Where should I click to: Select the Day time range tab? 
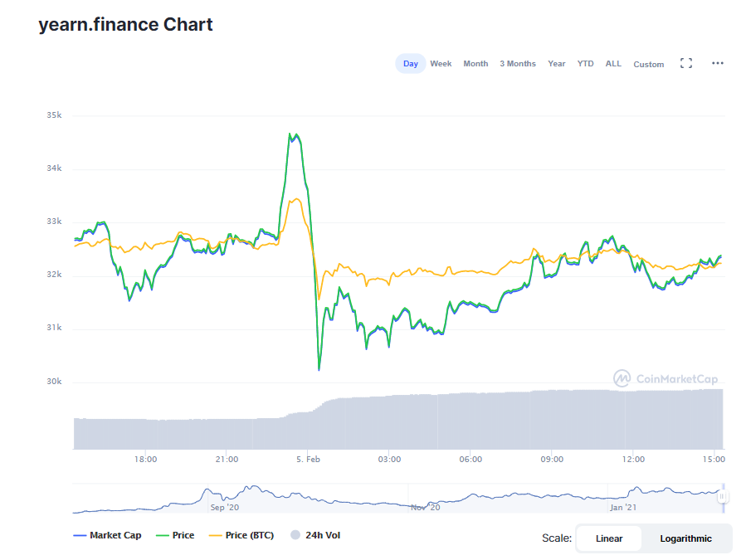[x=411, y=64]
